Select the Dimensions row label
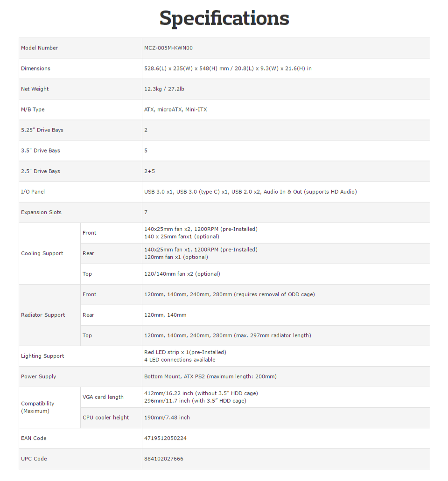Image resolution: width=448 pixels, height=481 pixels. point(35,69)
